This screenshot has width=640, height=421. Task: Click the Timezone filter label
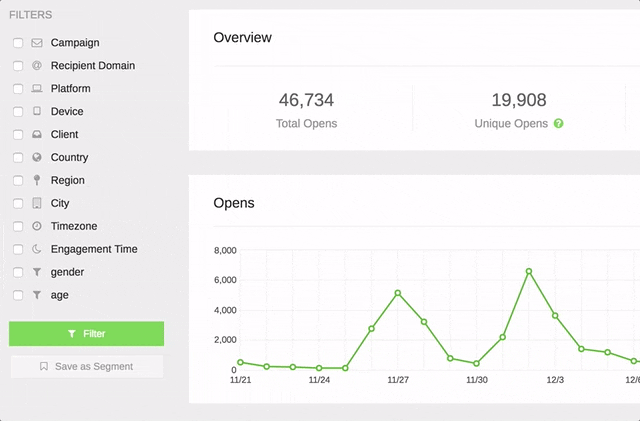pyautogui.click(x=74, y=226)
